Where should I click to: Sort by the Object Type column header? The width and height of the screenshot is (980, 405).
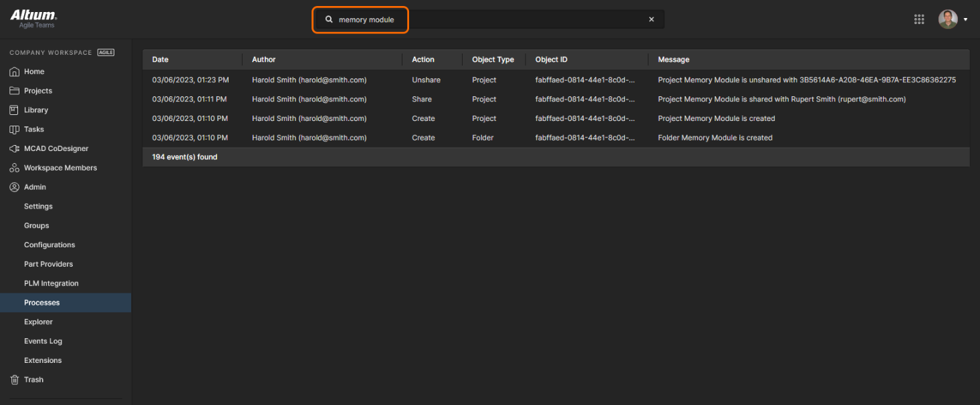click(x=493, y=59)
